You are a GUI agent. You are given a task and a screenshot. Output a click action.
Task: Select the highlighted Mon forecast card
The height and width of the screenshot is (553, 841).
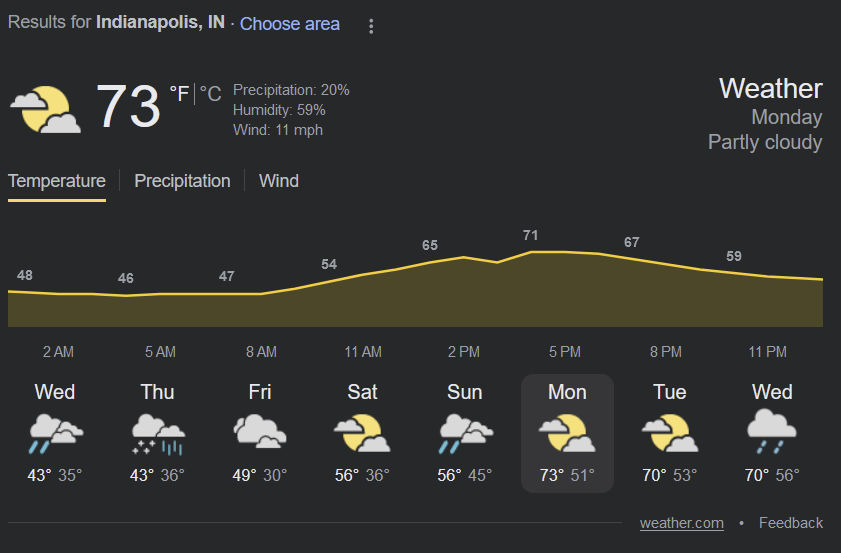click(x=567, y=433)
